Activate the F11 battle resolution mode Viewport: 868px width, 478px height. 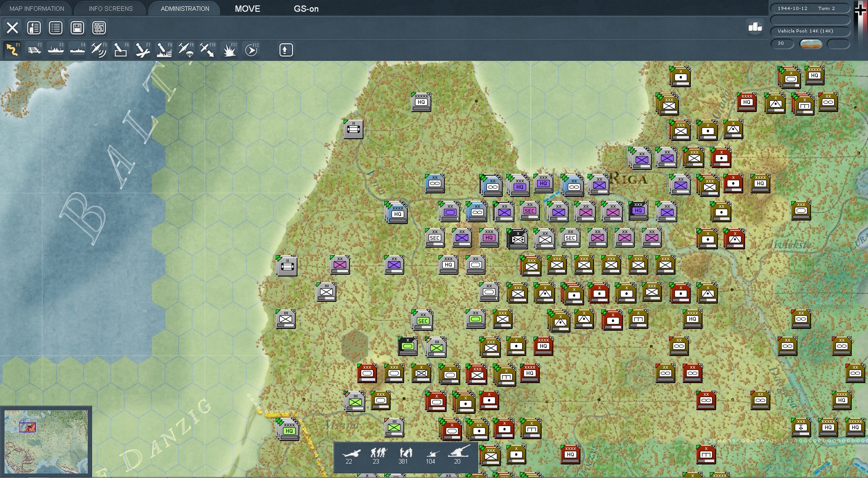click(229, 50)
